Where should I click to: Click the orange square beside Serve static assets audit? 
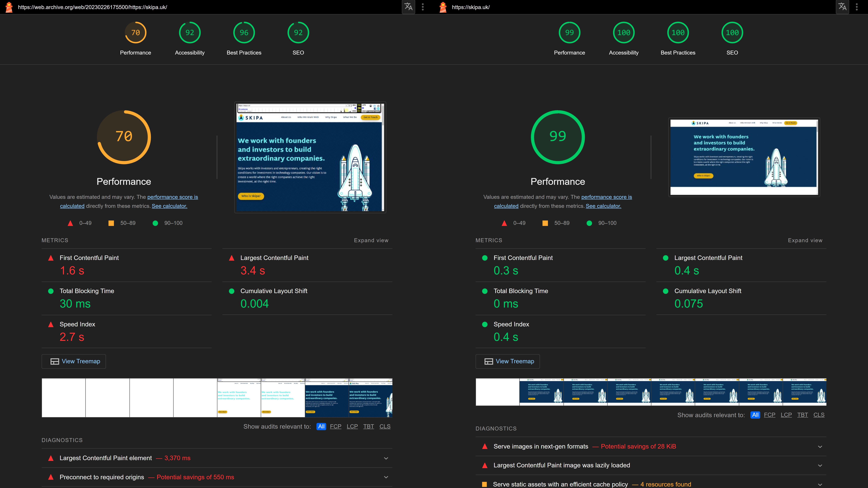[x=484, y=484]
